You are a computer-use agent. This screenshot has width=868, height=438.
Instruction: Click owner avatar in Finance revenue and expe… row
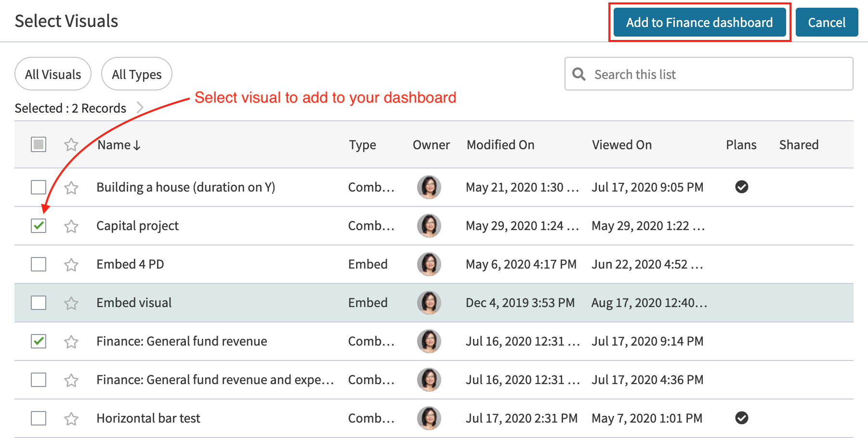coord(429,380)
